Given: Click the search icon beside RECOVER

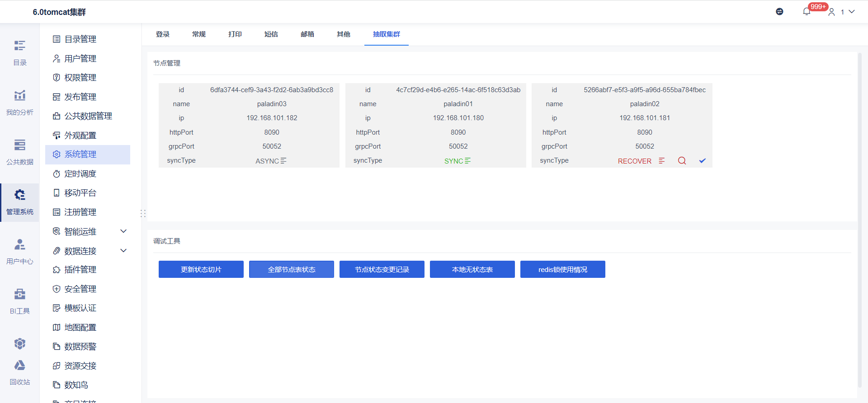Looking at the screenshot, I should click(x=682, y=161).
